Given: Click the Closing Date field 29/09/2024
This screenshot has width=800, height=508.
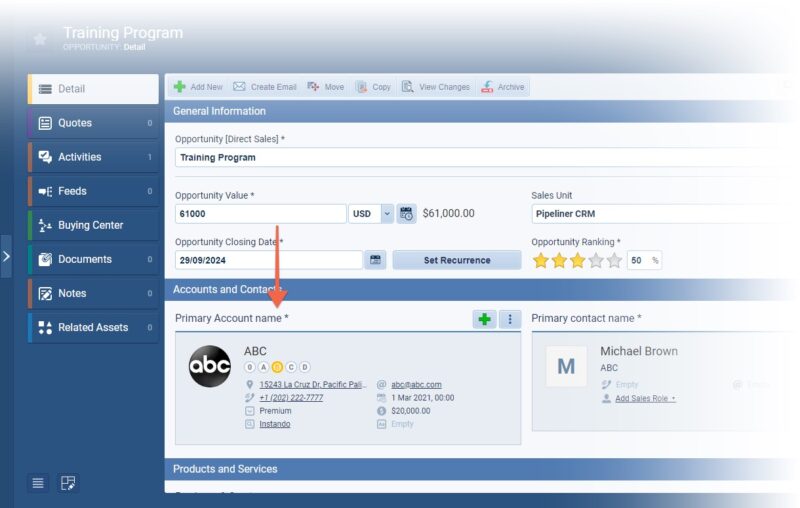Looking at the screenshot, I should 268,260.
